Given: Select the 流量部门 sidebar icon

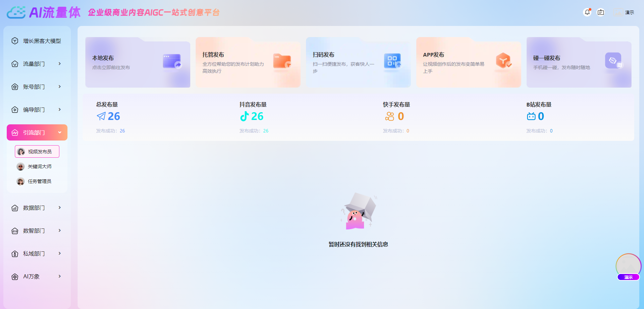Looking at the screenshot, I should (x=15, y=64).
